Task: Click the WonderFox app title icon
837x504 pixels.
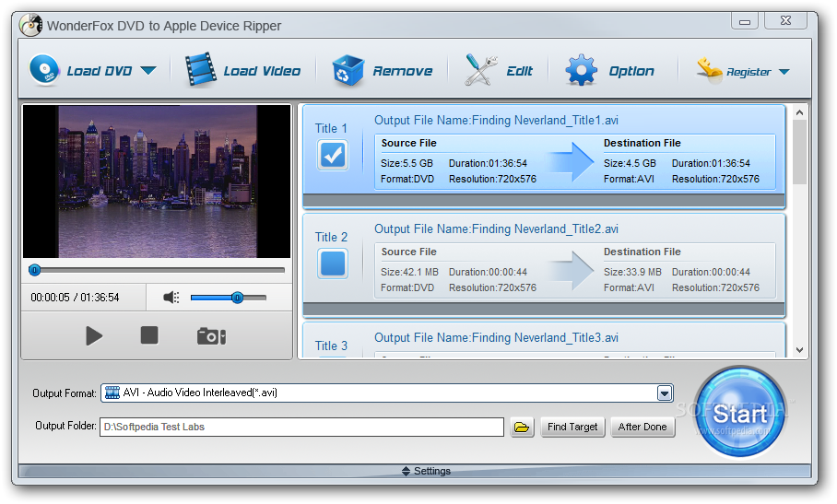Action: (31, 25)
